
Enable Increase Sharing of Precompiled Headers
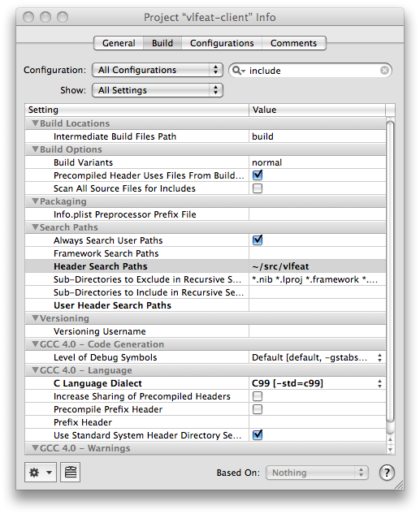258,396
